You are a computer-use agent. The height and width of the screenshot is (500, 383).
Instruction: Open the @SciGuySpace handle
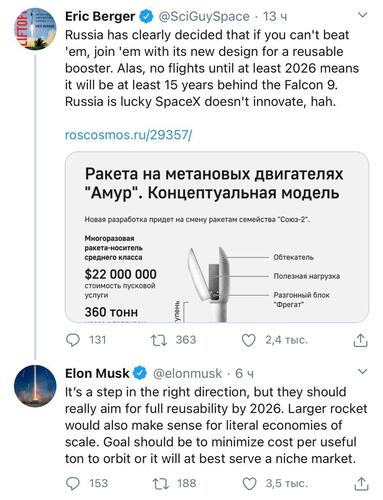[204, 16]
